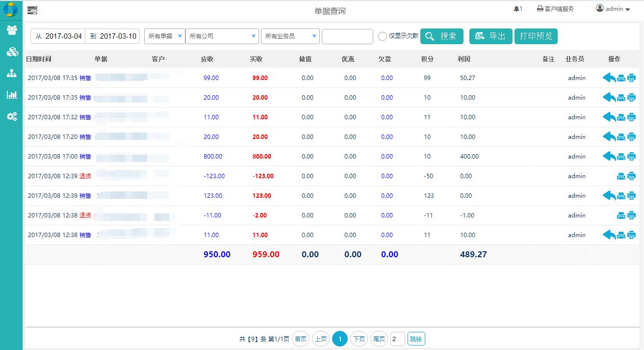Open the 所有公司 company dropdown

(222, 36)
